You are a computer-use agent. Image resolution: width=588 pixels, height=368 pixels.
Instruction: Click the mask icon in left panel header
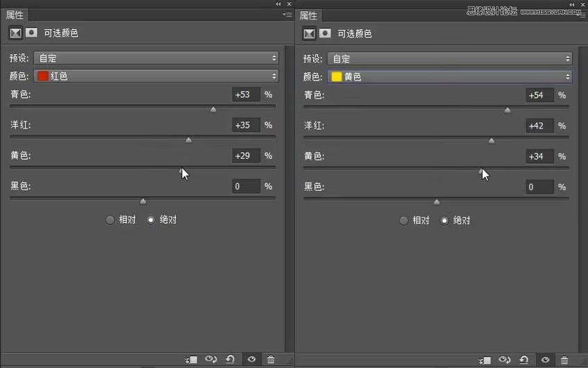pyautogui.click(x=31, y=33)
